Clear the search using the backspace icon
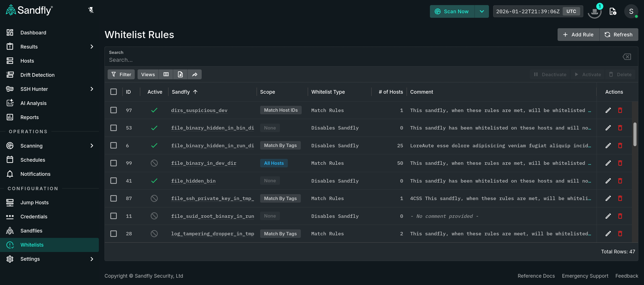 point(627,56)
